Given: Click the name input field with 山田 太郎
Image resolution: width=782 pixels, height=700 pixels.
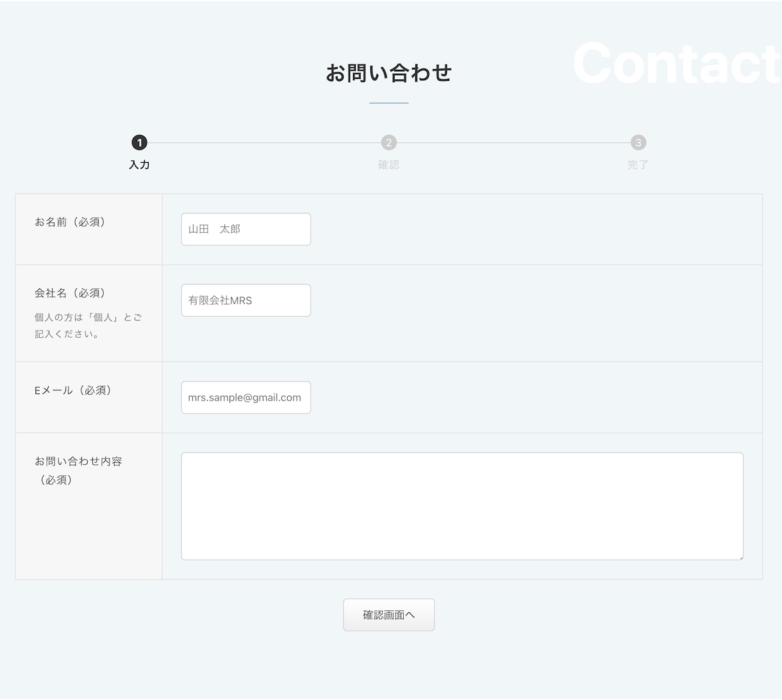Looking at the screenshot, I should (x=246, y=229).
